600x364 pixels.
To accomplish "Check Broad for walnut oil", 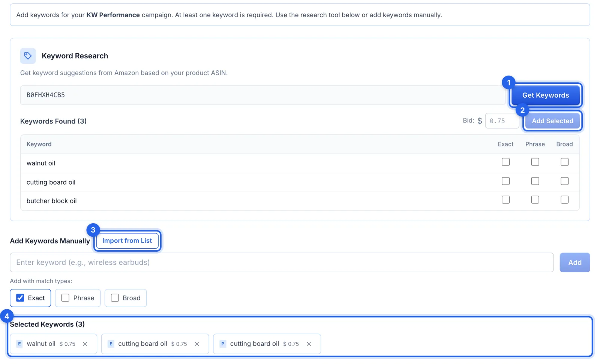I will click(x=564, y=162).
